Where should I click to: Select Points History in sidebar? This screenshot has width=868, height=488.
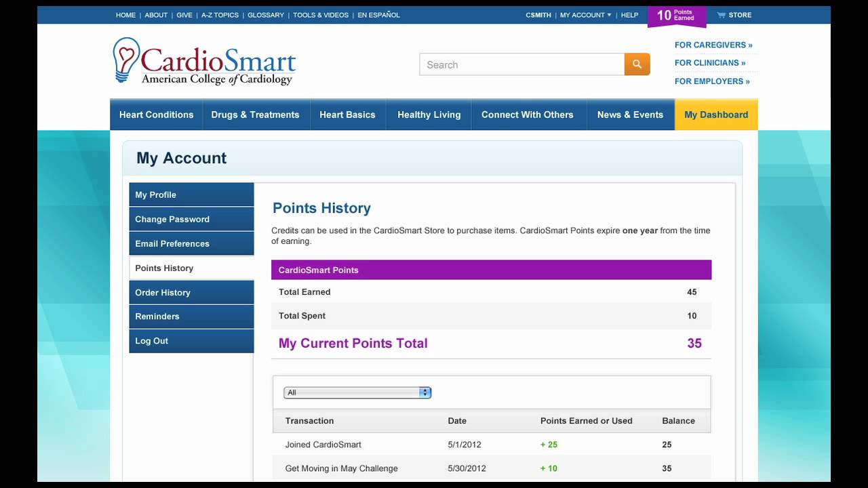pos(191,268)
